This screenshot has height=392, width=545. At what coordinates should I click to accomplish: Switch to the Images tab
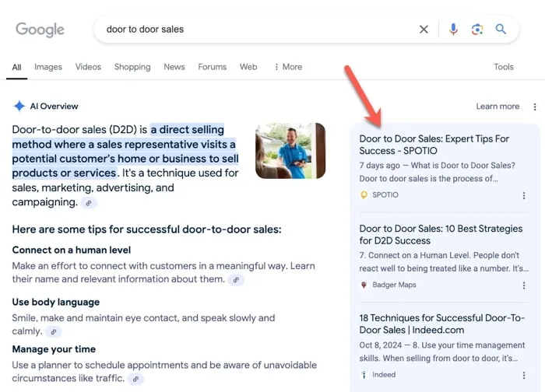point(48,67)
